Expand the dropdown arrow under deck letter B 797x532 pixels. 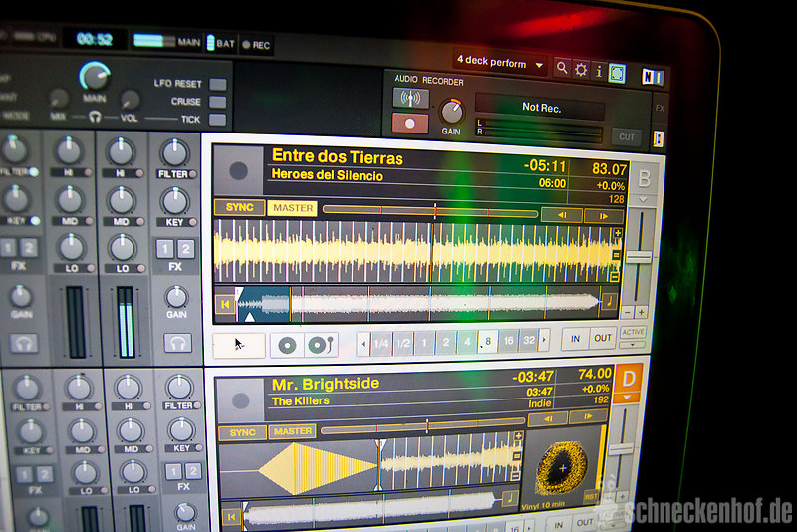(644, 199)
